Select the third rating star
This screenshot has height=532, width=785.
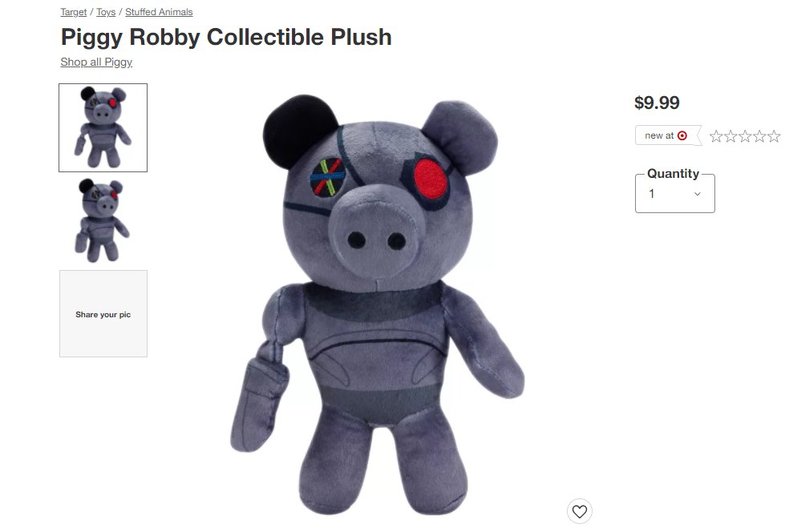(x=745, y=136)
